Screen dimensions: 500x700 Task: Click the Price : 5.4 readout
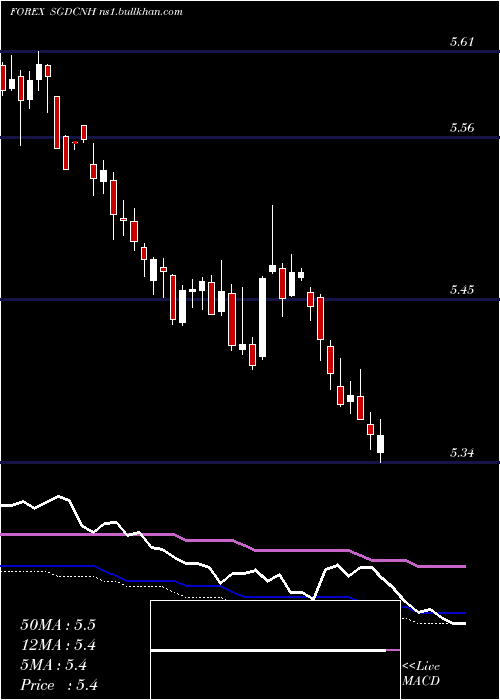point(59,685)
